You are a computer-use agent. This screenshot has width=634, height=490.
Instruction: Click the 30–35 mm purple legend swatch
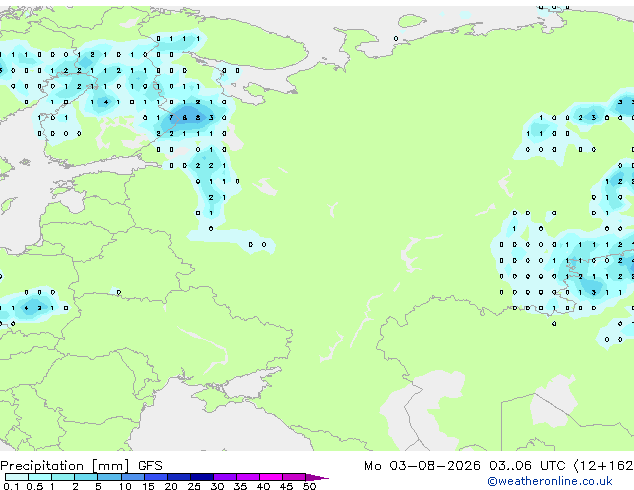[x=225, y=477]
